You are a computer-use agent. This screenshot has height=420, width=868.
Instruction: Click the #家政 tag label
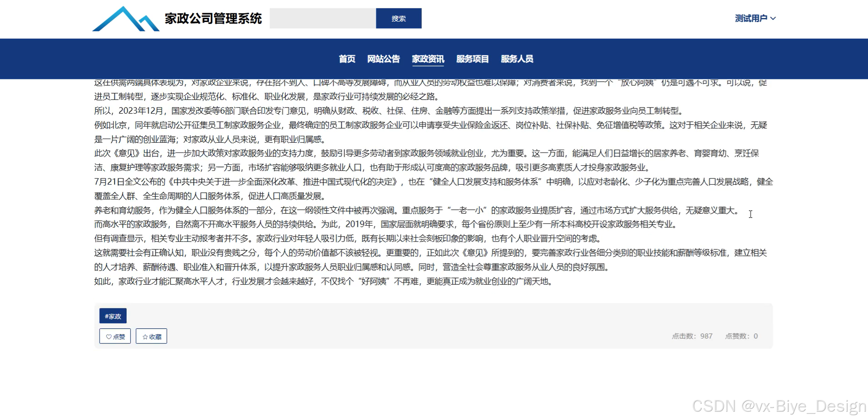click(113, 316)
